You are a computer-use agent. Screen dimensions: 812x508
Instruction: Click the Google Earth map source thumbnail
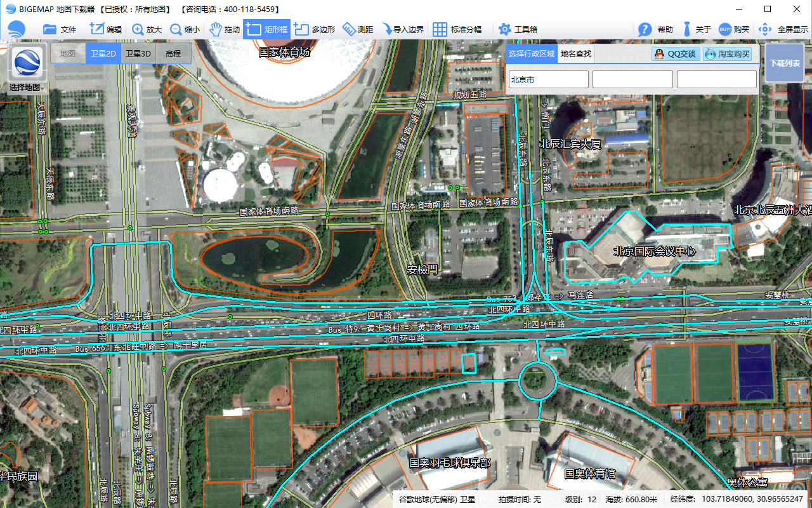(27, 63)
